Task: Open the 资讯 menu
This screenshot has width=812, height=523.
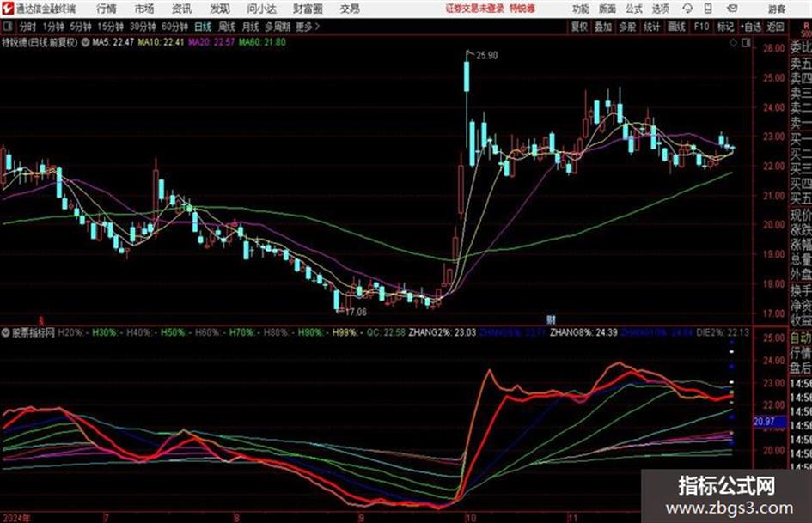Action: (x=182, y=9)
